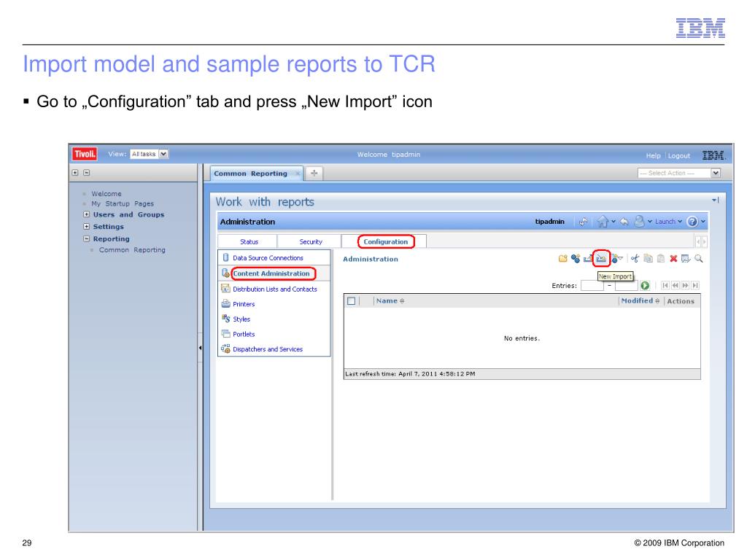Open the Work with reports portlet menu
Screen dimensions: 747x560
(x=715, y=200)
